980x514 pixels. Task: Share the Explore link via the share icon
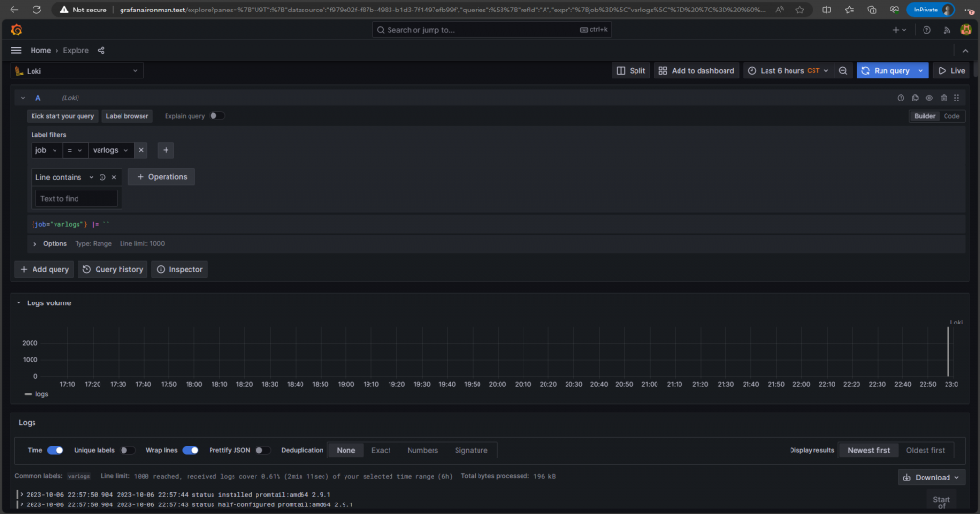(x=100, y=50)
